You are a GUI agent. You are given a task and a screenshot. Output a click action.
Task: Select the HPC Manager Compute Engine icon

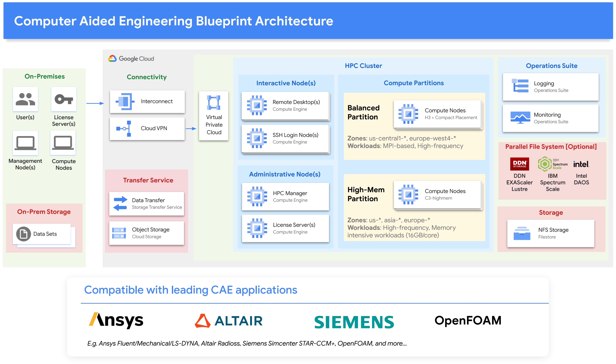click(257, 196)
